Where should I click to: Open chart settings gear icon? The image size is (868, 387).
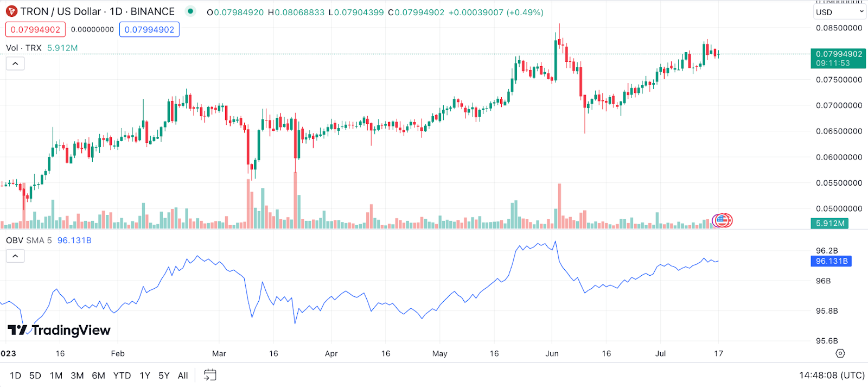pyautogui.click(x=840, y=353)
